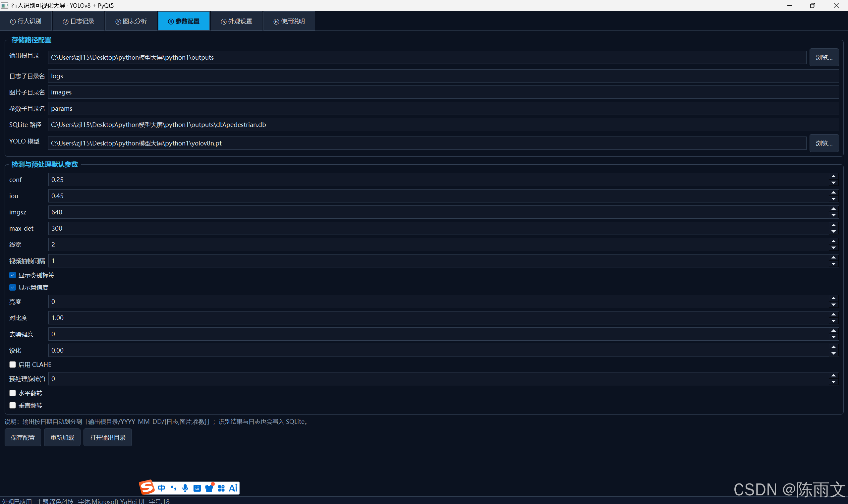Click the 日志子目录名 field containing logs
The image size is (848, 504).
pos(443,76)
